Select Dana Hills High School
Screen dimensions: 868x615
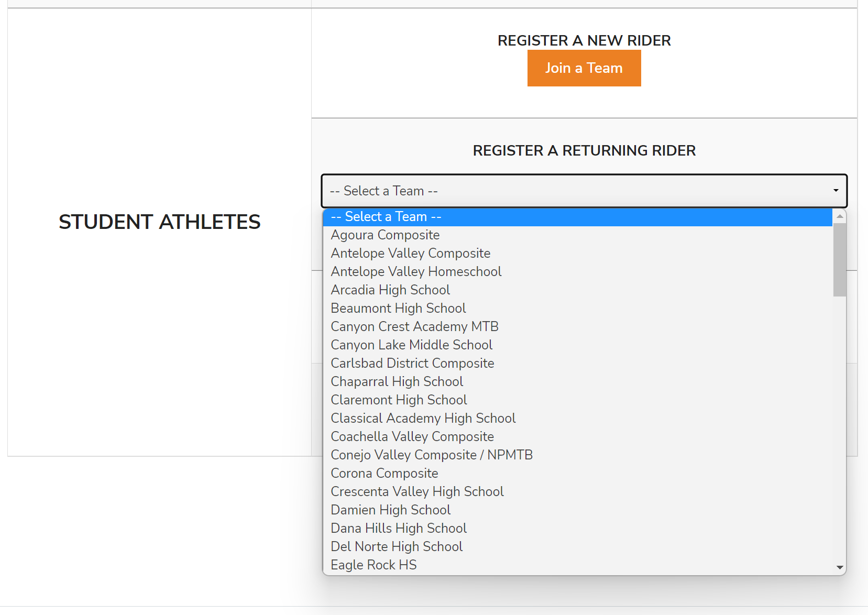(399, 529)
